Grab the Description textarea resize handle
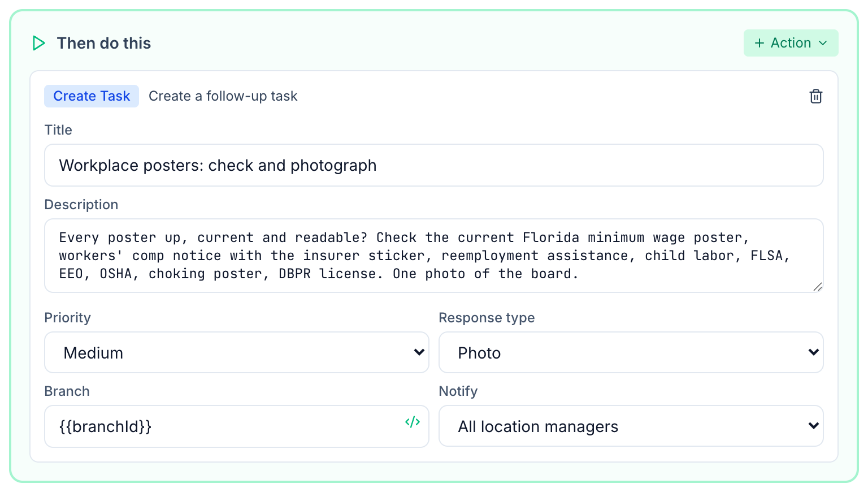This screenshot has width=868, height=492. [817, 287]
